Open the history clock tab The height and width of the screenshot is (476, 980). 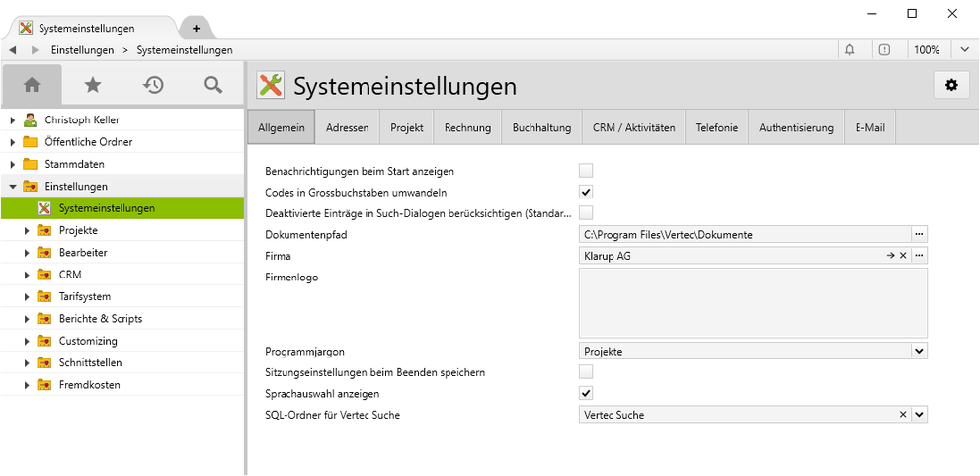153,85
